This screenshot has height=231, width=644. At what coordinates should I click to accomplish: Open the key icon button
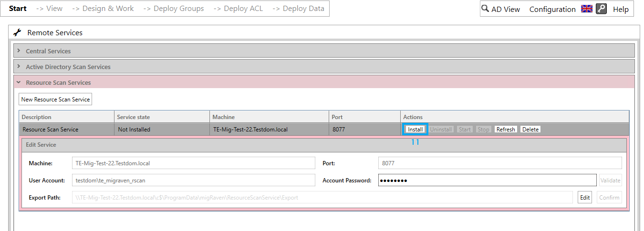point(601,9)
